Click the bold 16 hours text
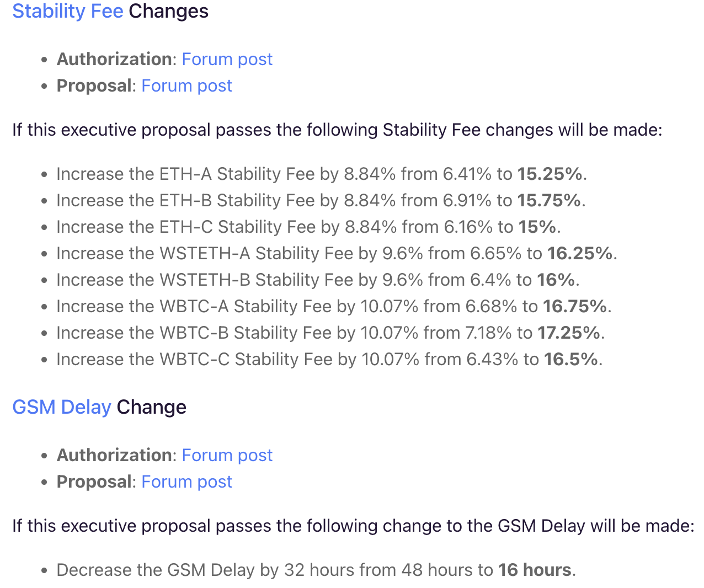The width and height of the screenshot is (704, 588). coord(535,570)
